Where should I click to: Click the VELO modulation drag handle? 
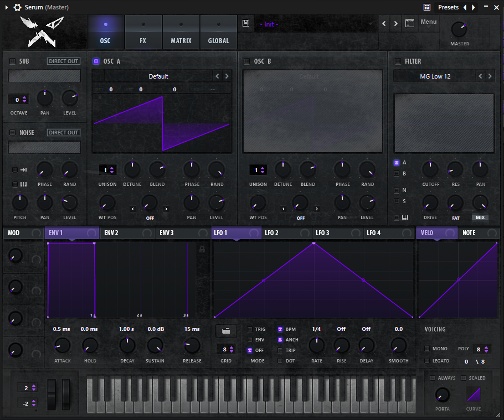point(450,233)
